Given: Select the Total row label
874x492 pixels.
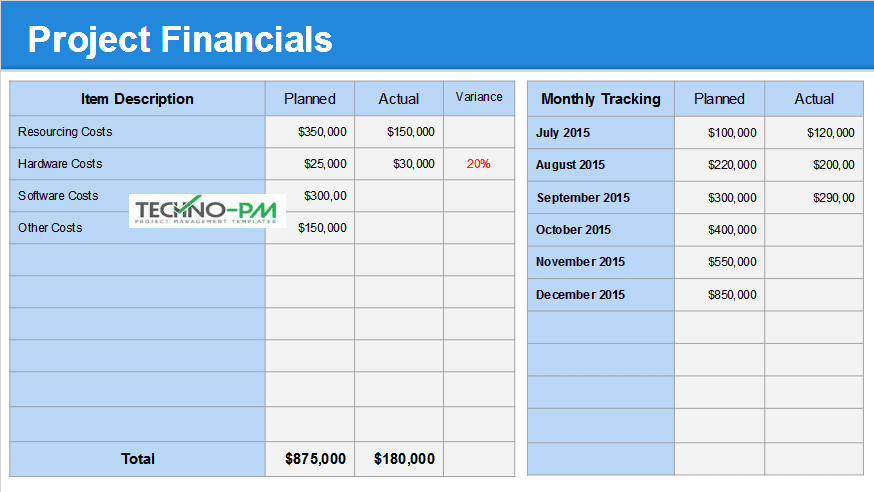Looking at the screenshot, I should [x=138, y=459].
